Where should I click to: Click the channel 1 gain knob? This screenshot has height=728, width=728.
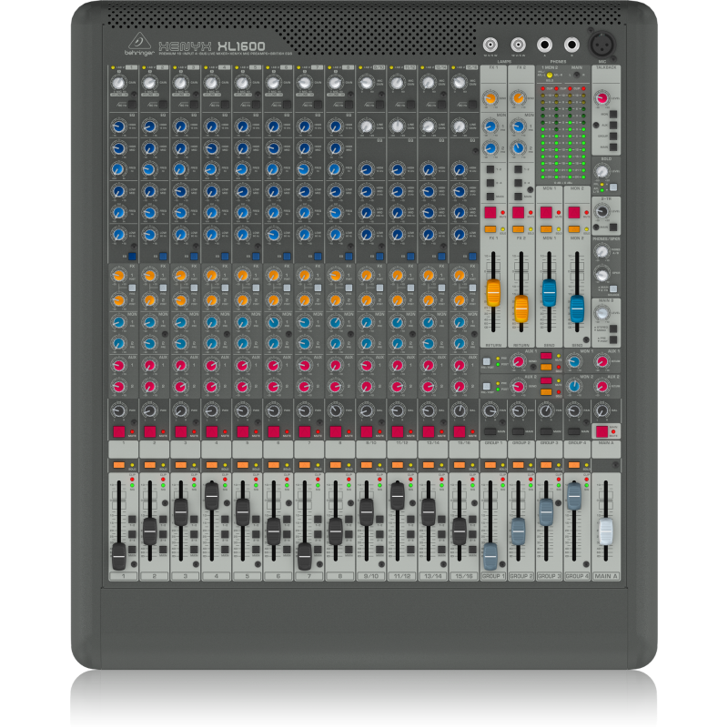[118, 84]
